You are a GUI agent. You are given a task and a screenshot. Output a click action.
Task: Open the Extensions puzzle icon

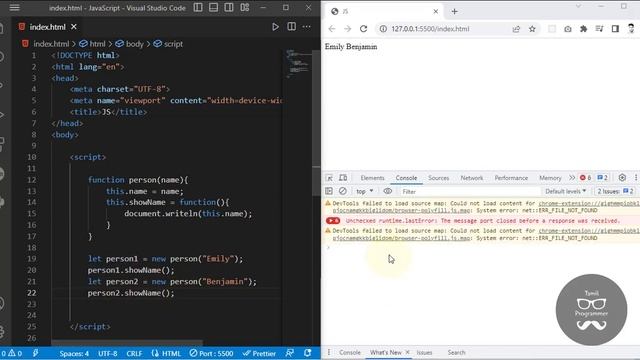pos(584,29)
